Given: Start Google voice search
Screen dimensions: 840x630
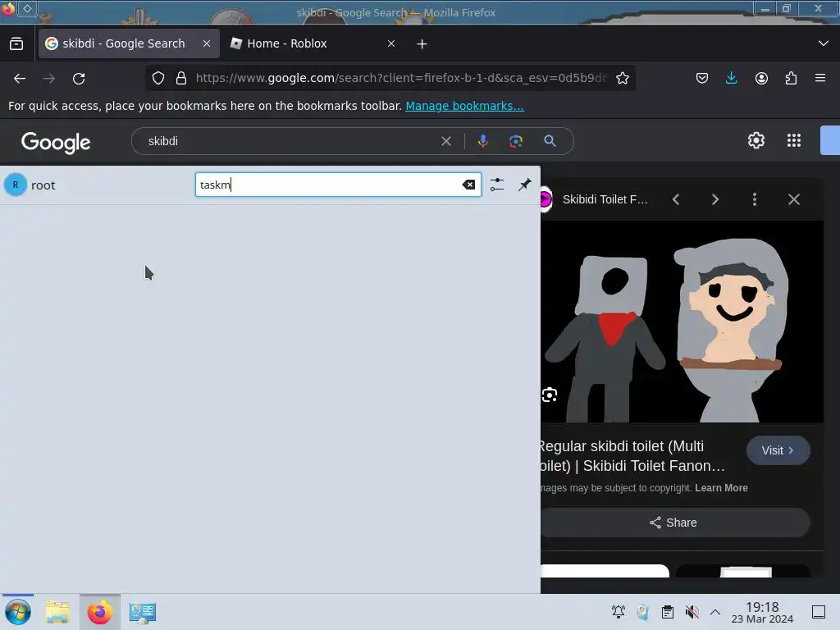Looking at the screenshot, I should (x=482, y=141).
